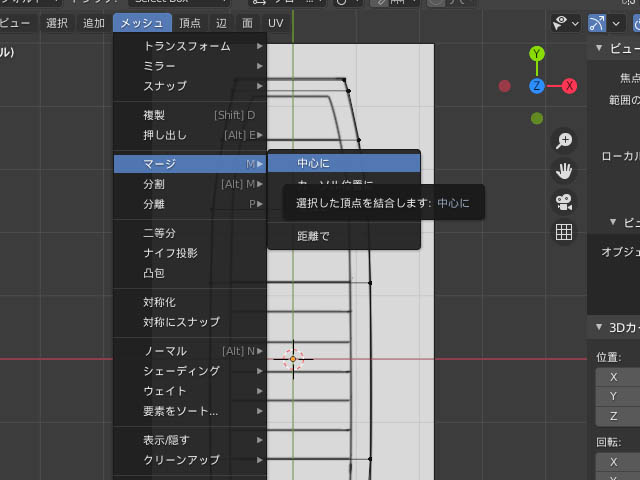
Task: Open the 面 menu
Action: 247,23
